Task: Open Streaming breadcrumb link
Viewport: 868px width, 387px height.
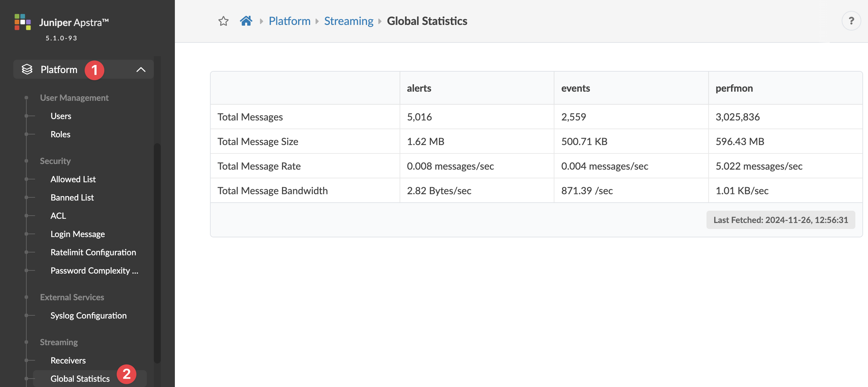Action: coord(348,21)
